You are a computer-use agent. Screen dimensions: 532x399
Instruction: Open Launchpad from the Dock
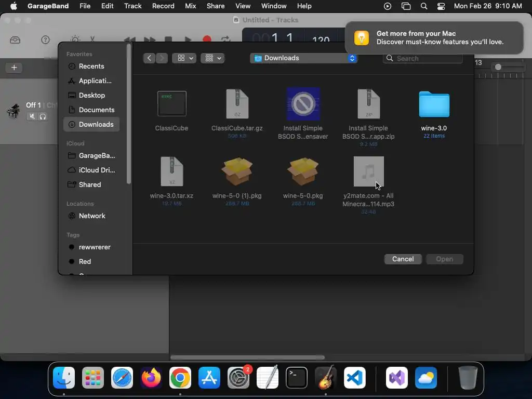93,378
